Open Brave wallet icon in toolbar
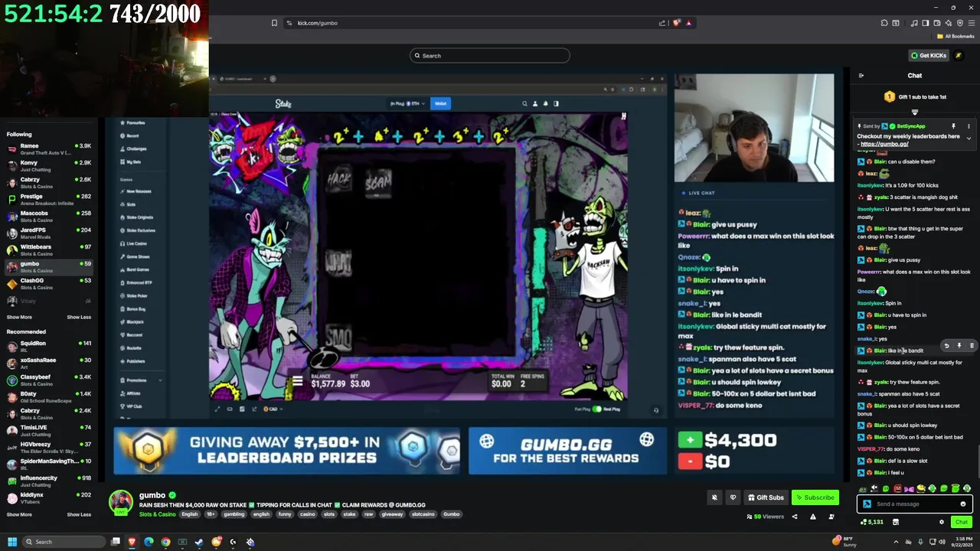The image size is (980, 551). click(937, 23)
